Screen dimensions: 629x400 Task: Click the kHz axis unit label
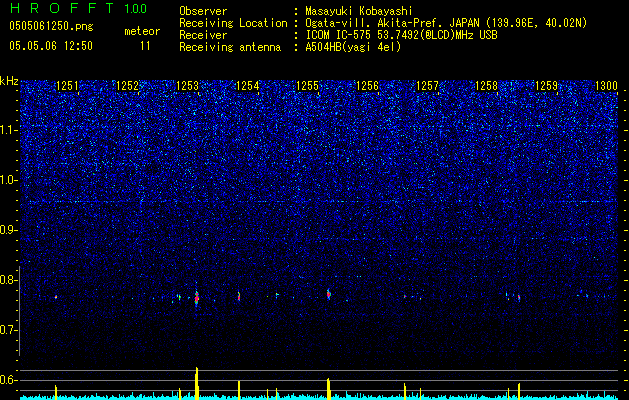[x=9, y=81]
